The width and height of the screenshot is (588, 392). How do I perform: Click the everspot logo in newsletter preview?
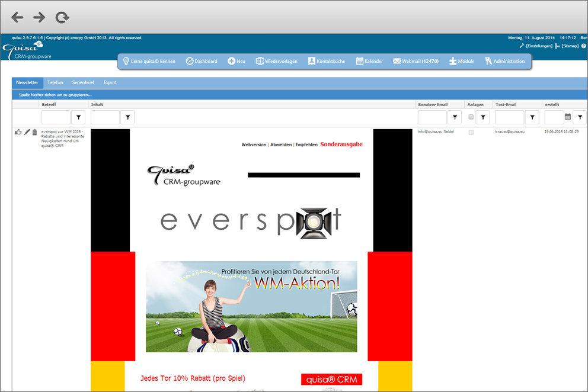pyautogui.click(x=251, y=222)
